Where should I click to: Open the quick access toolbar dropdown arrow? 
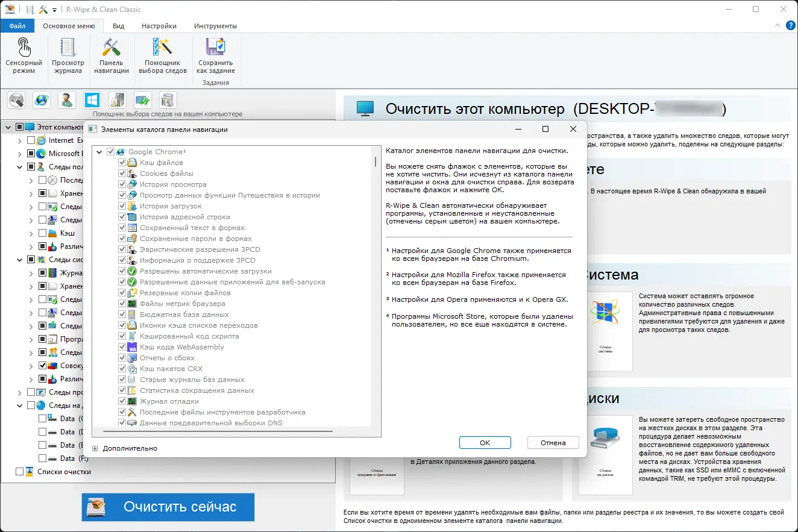click(x=54, y=10)
